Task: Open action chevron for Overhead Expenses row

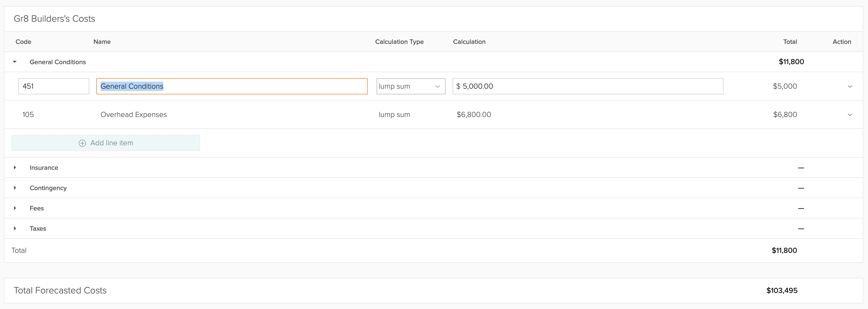Action: 850,115
